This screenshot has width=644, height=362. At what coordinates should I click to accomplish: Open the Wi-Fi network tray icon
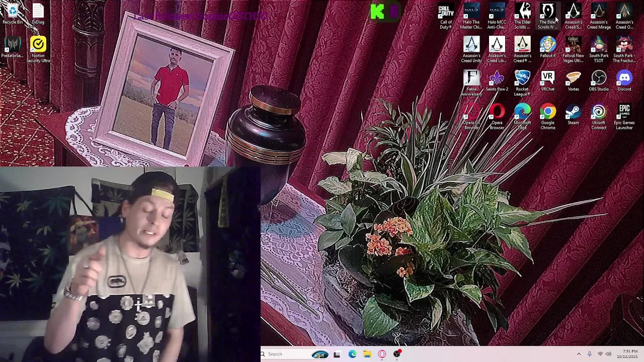(600, 354)
